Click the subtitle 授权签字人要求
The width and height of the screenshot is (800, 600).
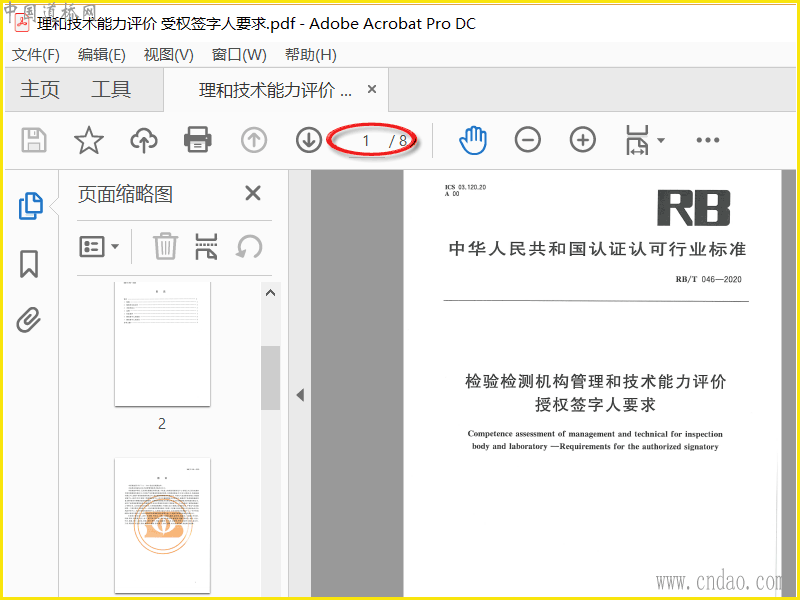point(595,405)
